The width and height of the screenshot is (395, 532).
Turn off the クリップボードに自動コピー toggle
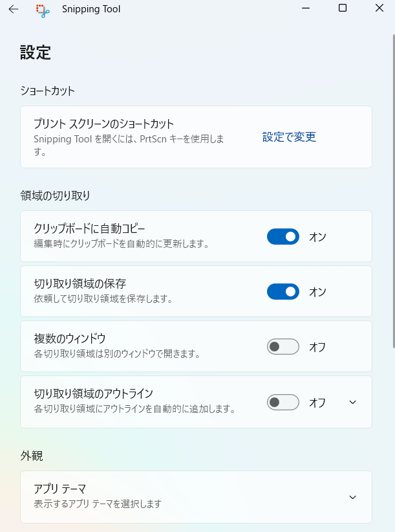(x=283, y=237)
